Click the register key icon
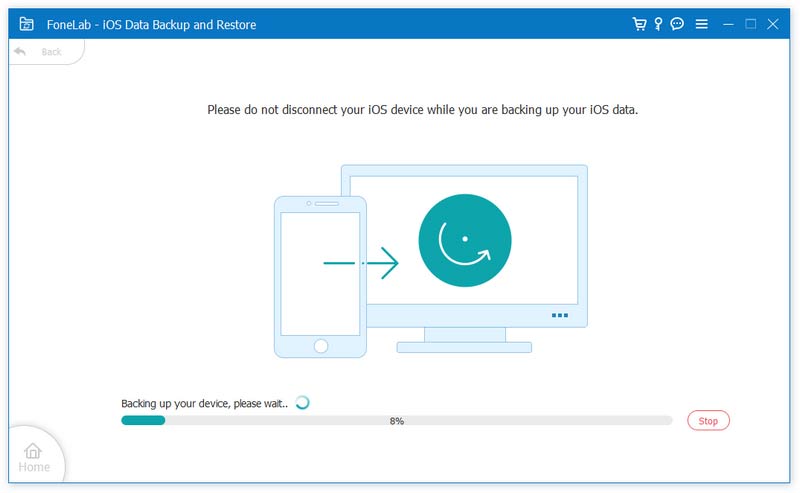Viewport: 800px width, 493px height. pos(658,24)
